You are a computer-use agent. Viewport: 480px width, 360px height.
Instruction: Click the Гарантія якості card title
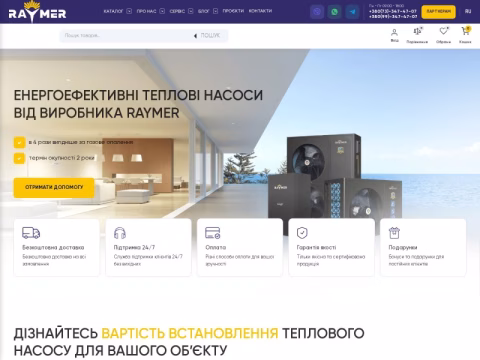[x=316, y=247]
